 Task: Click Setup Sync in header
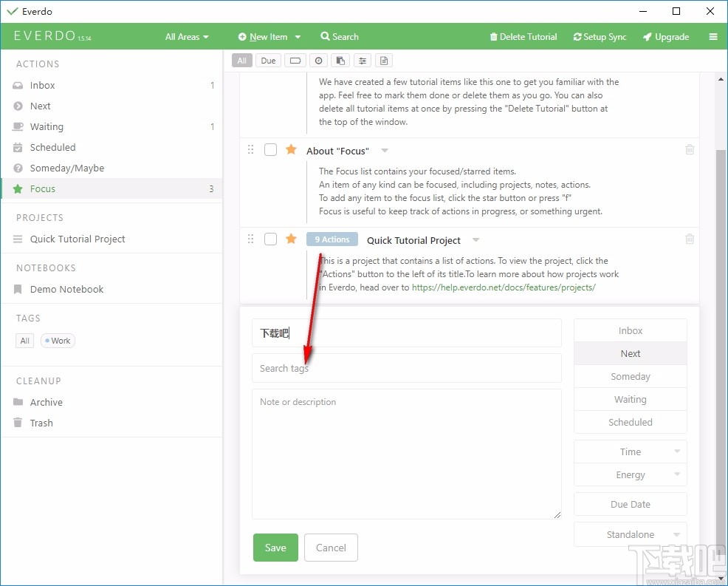tap(600, 37)
